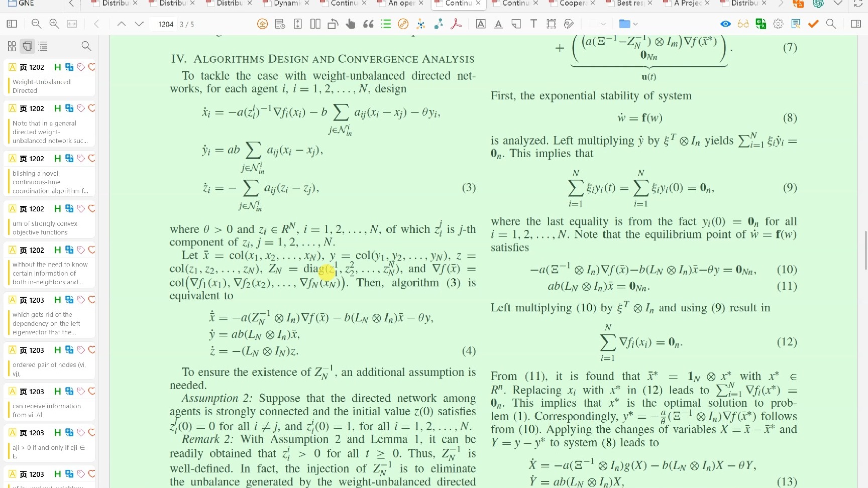Open the annotation summary report
The image size is (868, 488).
tap(796, 24)
